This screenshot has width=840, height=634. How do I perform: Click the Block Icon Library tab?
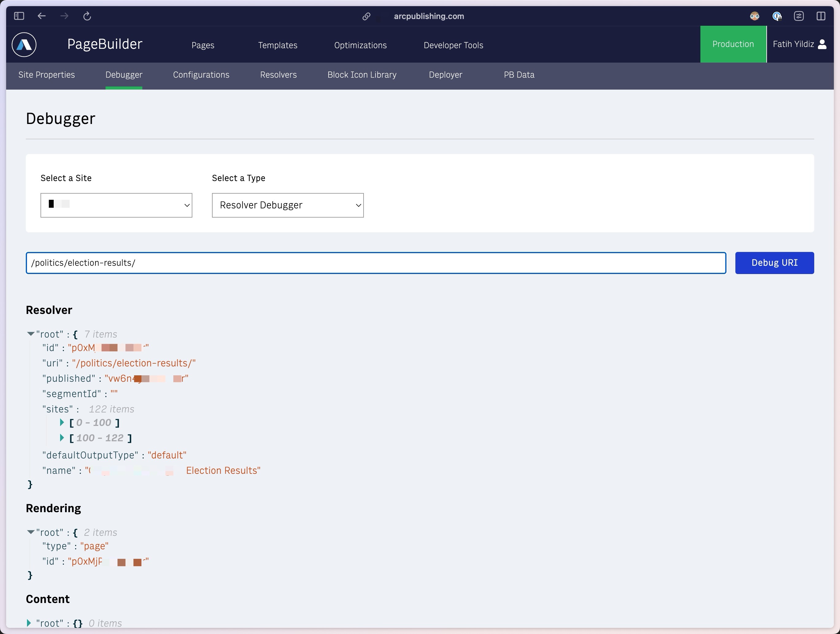(363, 75)
